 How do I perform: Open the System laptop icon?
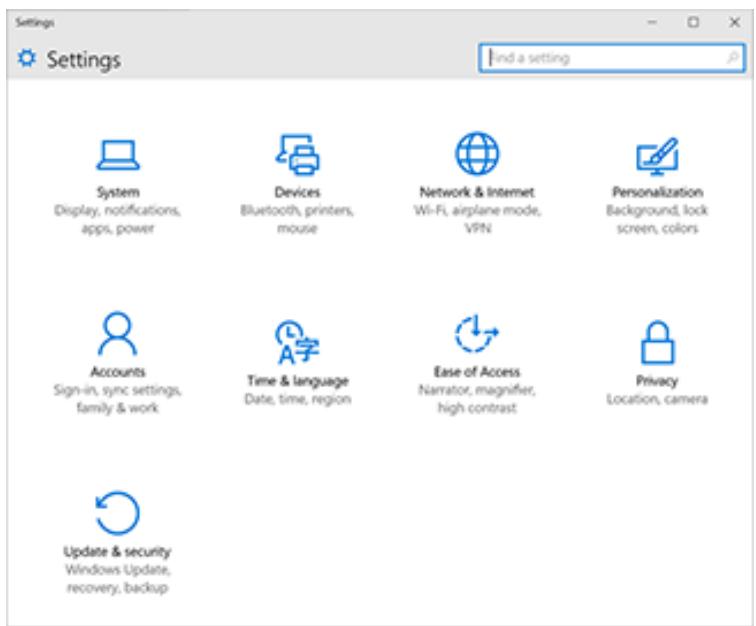point(118,155)
